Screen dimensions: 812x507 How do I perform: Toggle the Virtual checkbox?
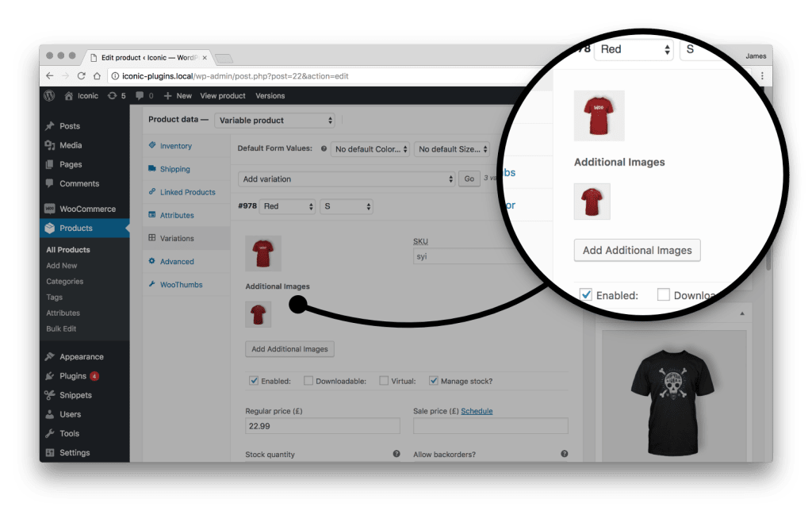[x=384, y=381]
